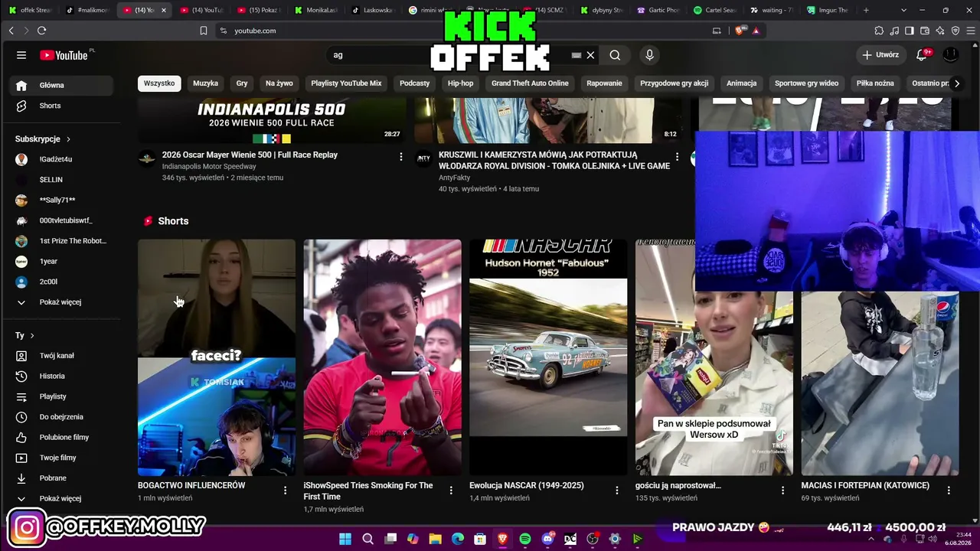Clear the search field with the X
This screenshot has height=551, width=980.
(590, 55)
